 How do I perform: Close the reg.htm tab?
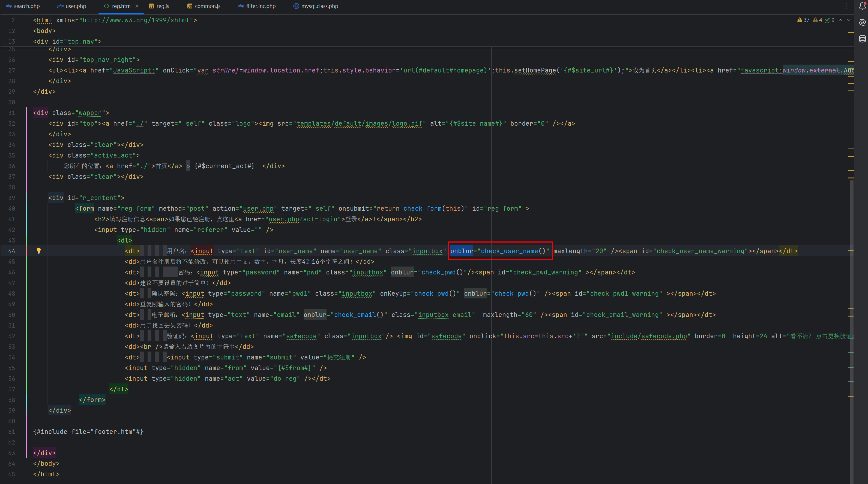click(x=137, y=6)
